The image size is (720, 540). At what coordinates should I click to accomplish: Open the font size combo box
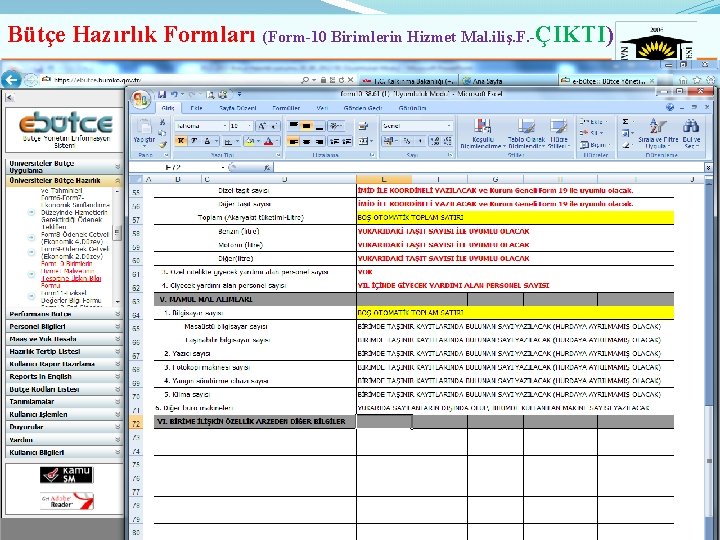point(242,126)
